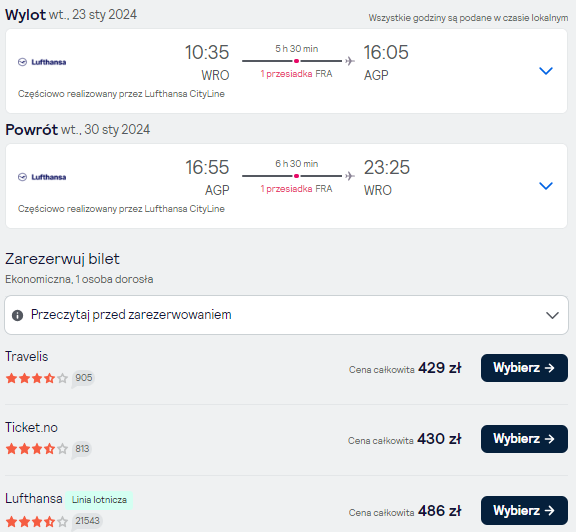Select Travelis offer for 429 zł
The image size is (576, 532).
point(524,368)
